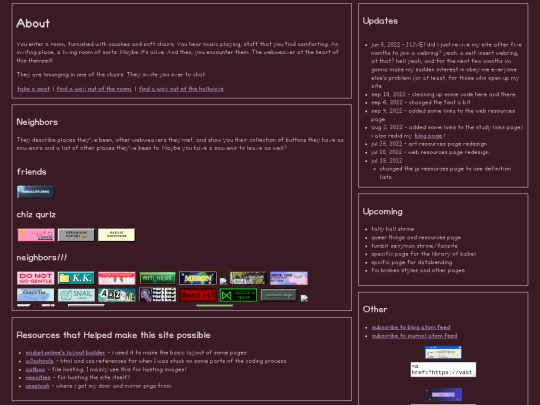Click the 'jul 19, 2022' update entry
This screenshot has height=405, width=540.
(386, 160)
